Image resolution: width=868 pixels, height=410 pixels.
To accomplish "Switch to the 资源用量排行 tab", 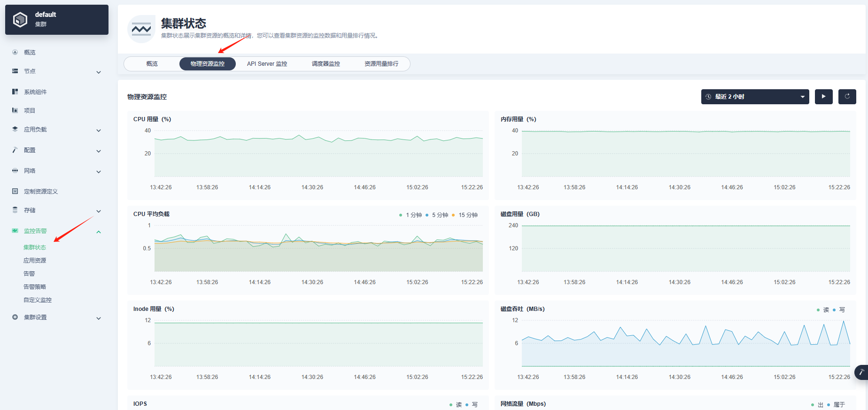I will pos(381,64).
